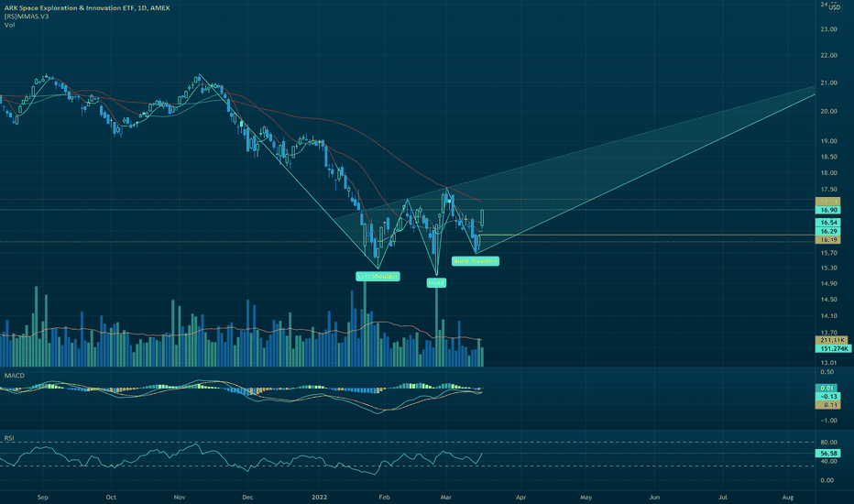Image resolution: width=854 pixels, height=504 pixels.
Task: Click the 151.274K volume value tag
Action: coord(833,349)
